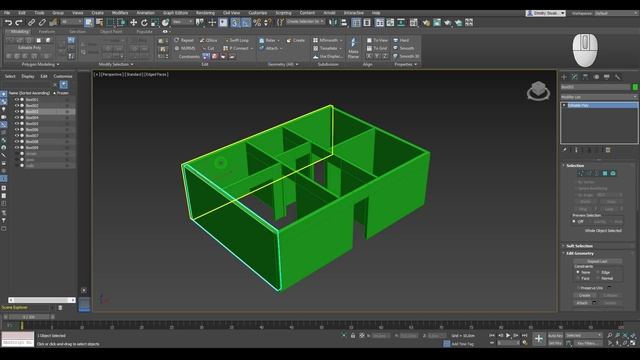
Task: Expand the Polygon Modeling panel arrow
Action: click(x=58, y=64)
